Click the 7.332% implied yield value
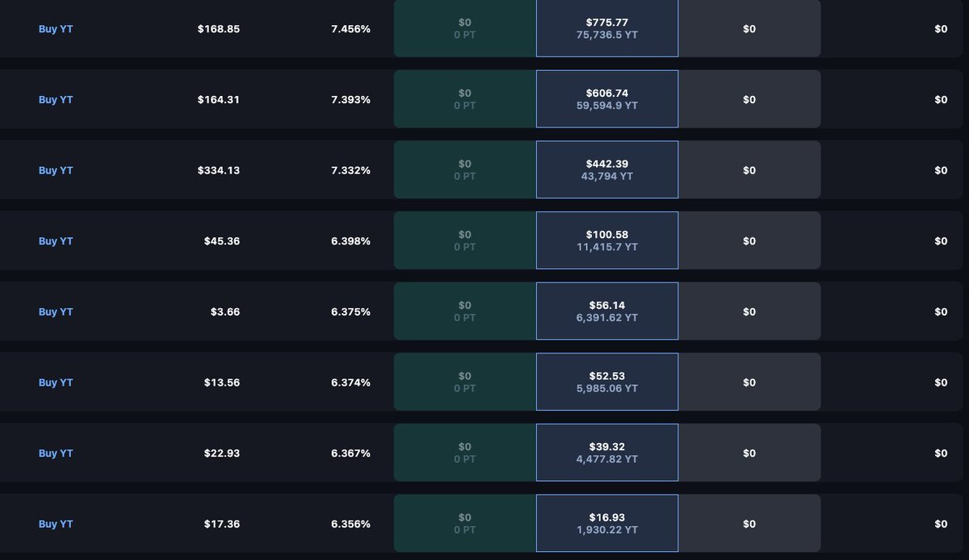Screen dimensions: 969x560 (350, 170)
